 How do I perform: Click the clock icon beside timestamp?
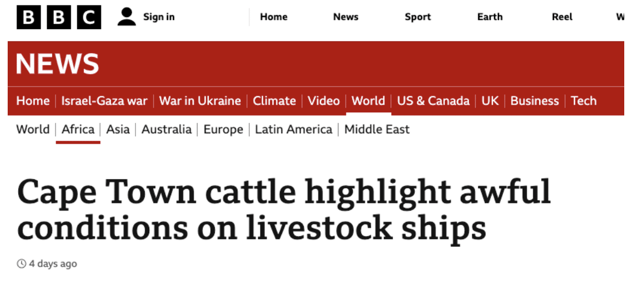[x=22, y=264]
